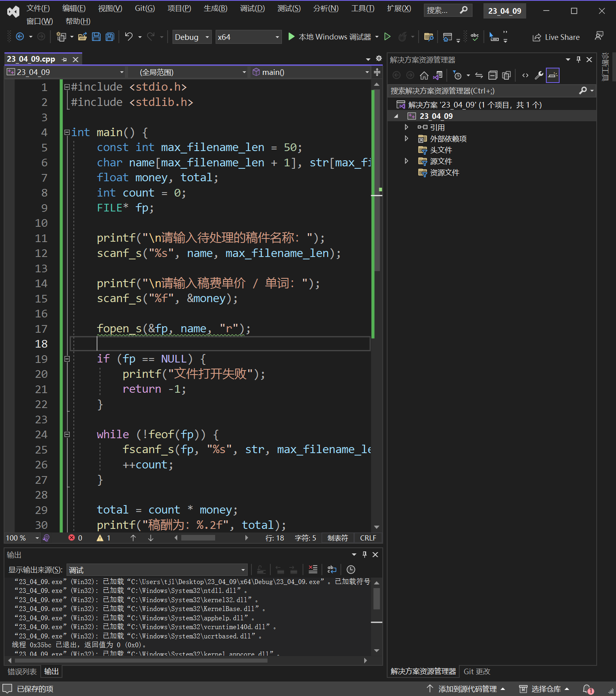The width and height of the screenshot is (616, 696).
Task: Click 添加到源代码管理 in status bar
Action: click(466, 689)
